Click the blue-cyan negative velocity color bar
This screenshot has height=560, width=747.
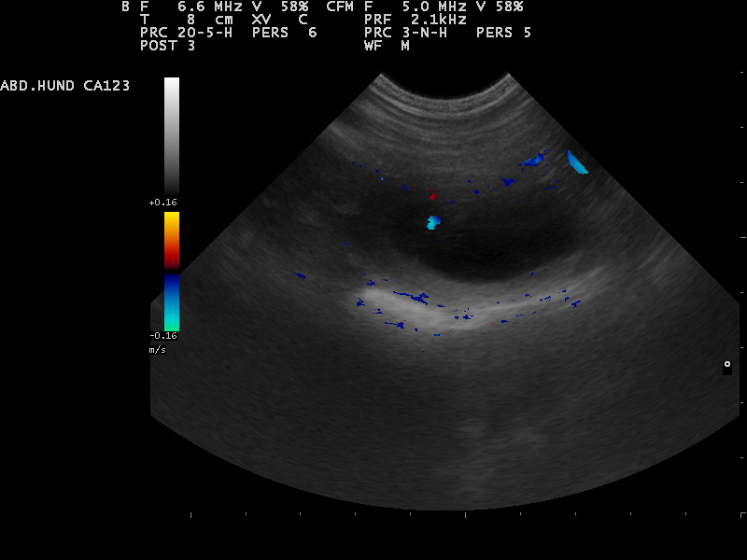pyautogui.click(x=172, y=302)
